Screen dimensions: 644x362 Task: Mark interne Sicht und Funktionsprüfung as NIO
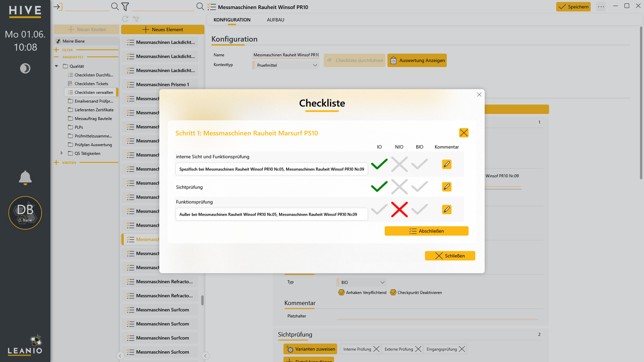point(399,164)
